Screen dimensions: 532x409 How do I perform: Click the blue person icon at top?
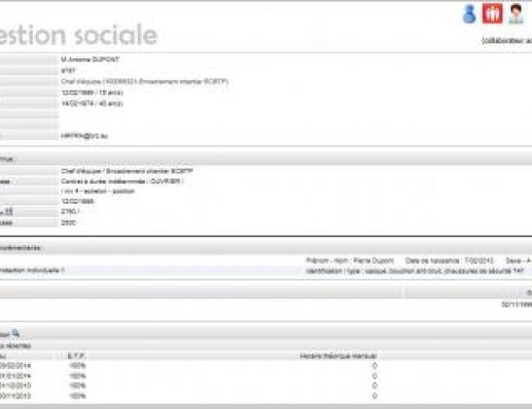(469, 14)
